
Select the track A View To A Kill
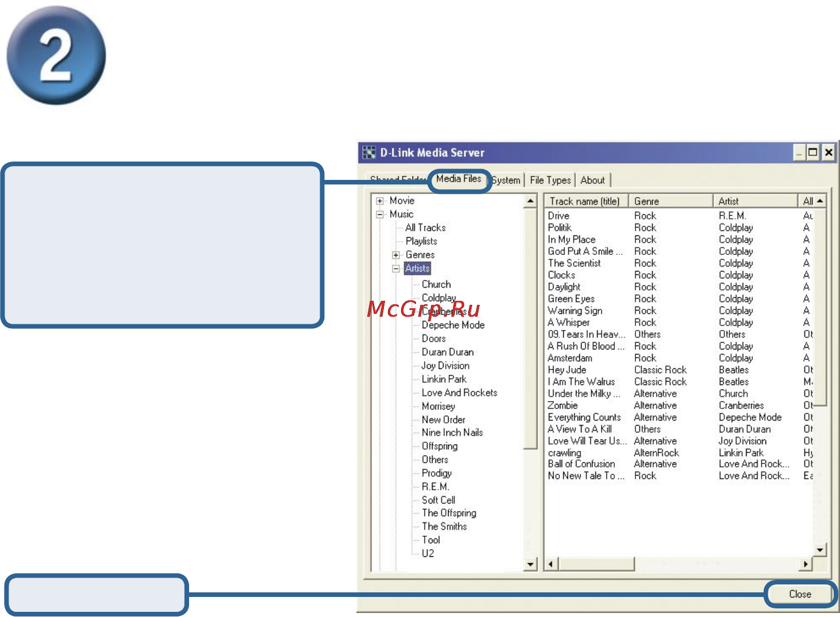pyautogui.click(x=580, y=429)
